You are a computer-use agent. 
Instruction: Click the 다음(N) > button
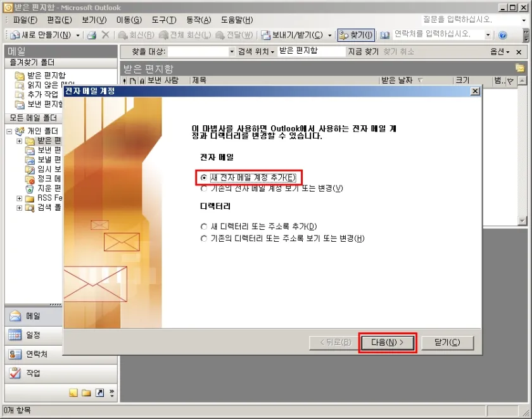pos(388,342)
